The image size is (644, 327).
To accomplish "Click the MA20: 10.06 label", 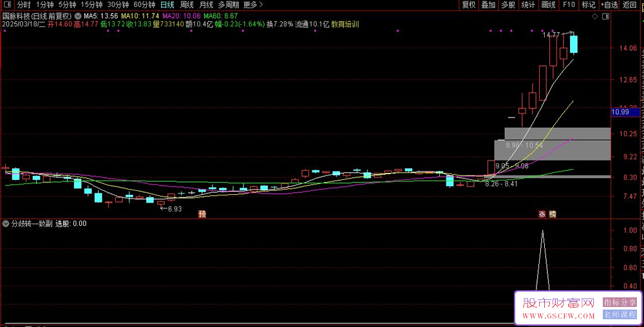I will tap(182, 16).
